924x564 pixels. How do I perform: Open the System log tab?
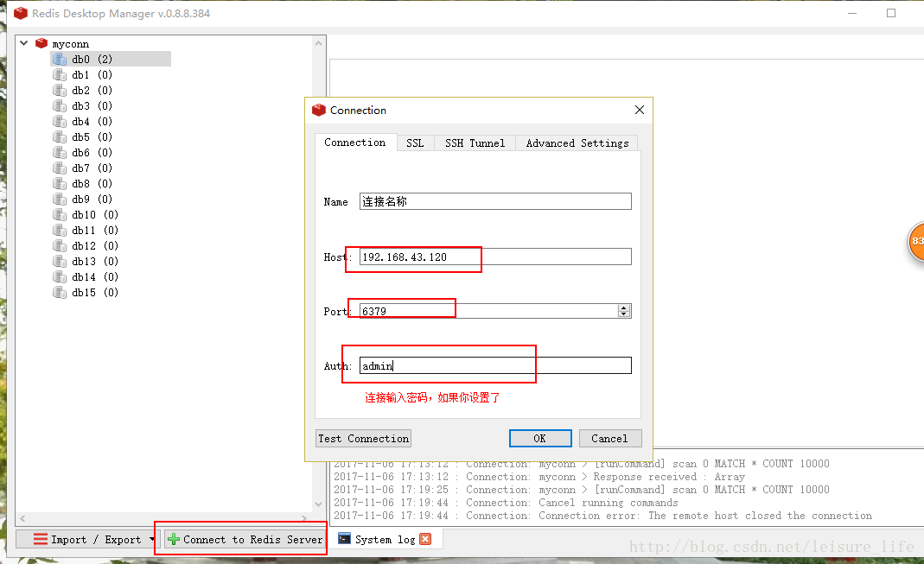point(385,539)
